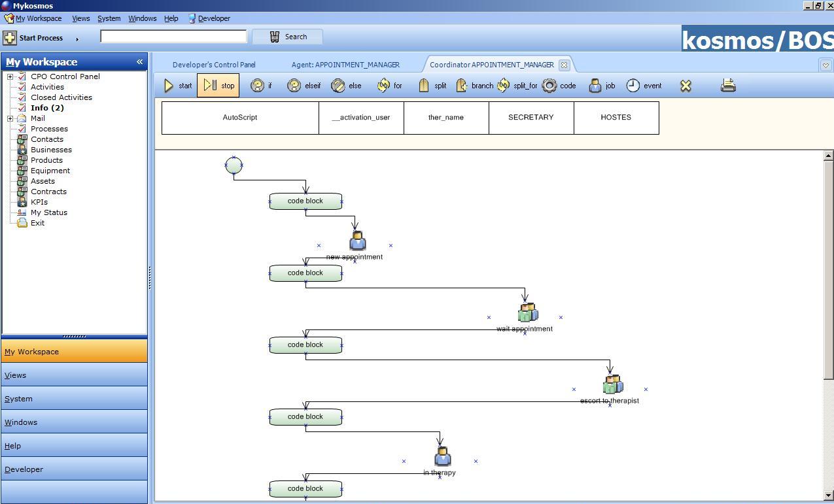Image resolution: width=834 pixels, height=504 pixels.
Task: Add a code element to the workflow
Action: pyautogui.click(x=559, y=85)
